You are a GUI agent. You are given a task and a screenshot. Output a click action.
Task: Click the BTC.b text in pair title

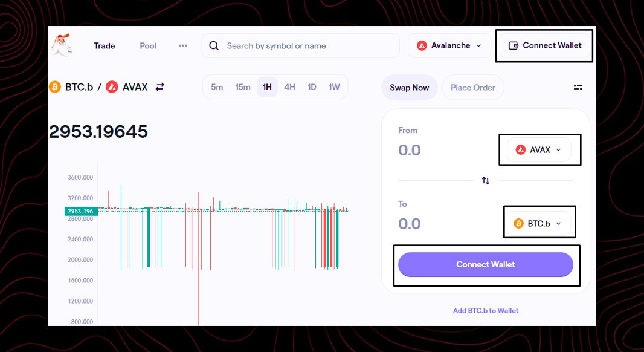[x=79, y=87]
